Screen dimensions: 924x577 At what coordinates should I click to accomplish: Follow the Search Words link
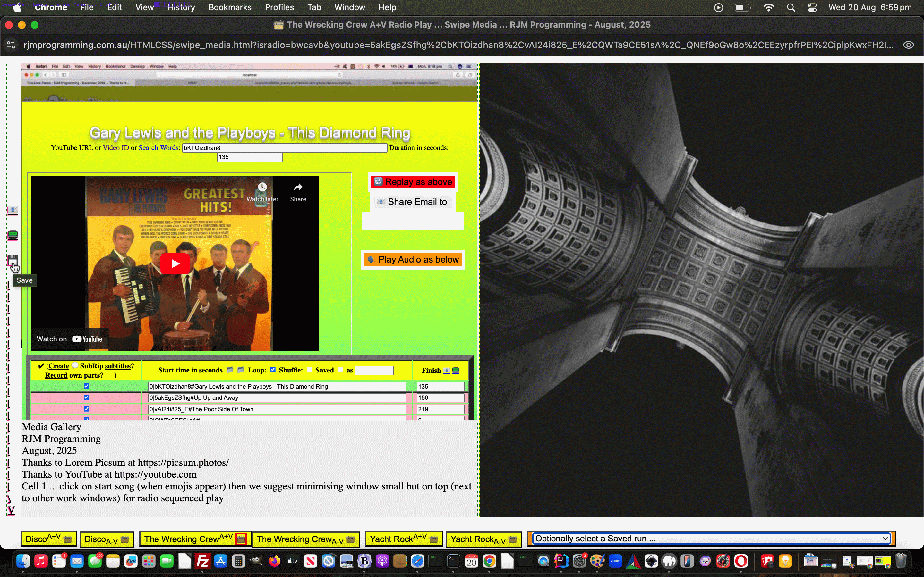click(x=158, y=148)
